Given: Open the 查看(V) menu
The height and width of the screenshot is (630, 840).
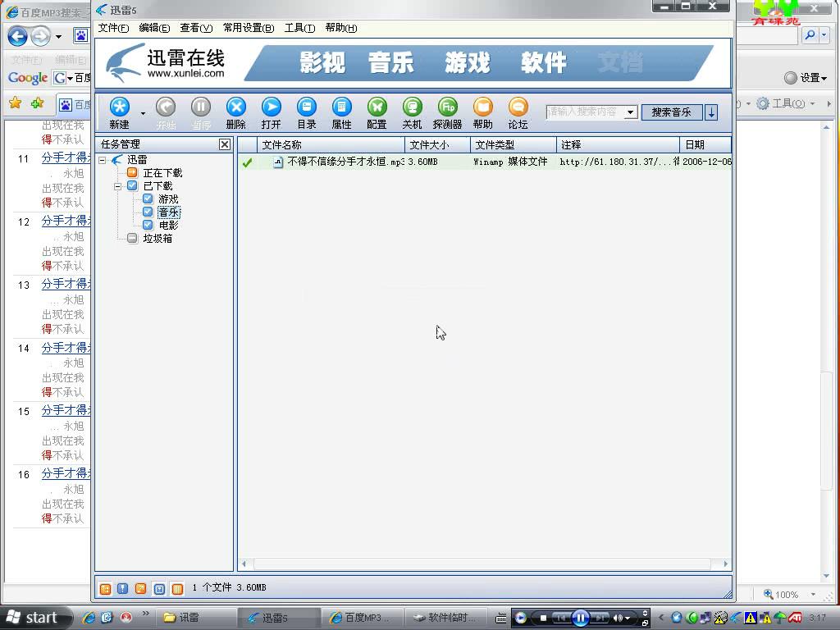Looking at the screenshot, I should pos(196,28).
